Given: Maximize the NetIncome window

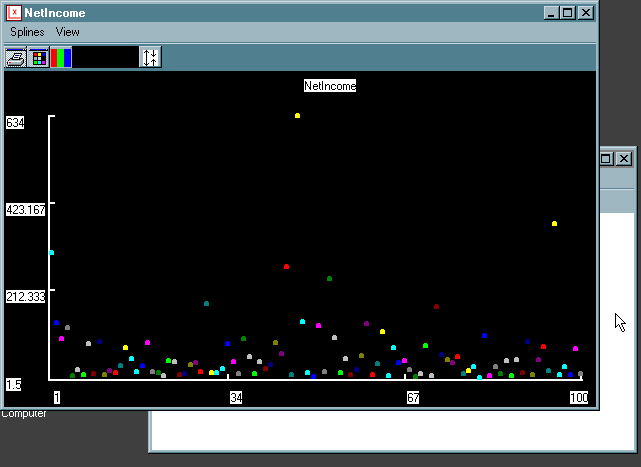Looking at the screenshot, I should click(567, 13).
